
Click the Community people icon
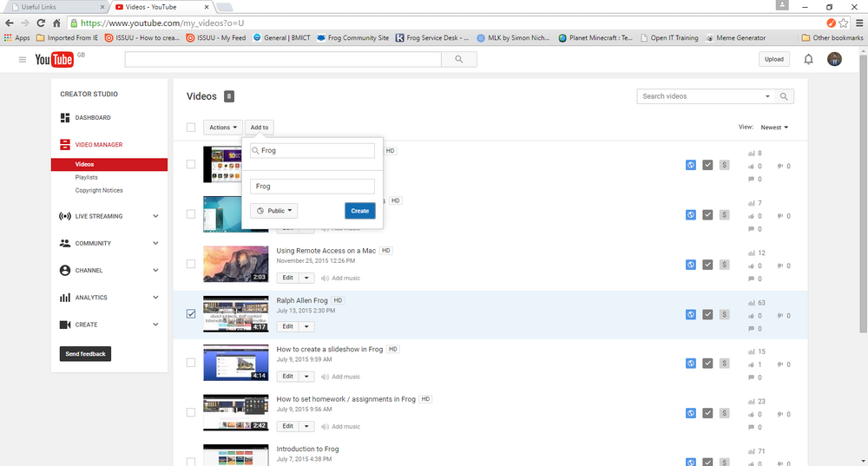tap(65, 243)
